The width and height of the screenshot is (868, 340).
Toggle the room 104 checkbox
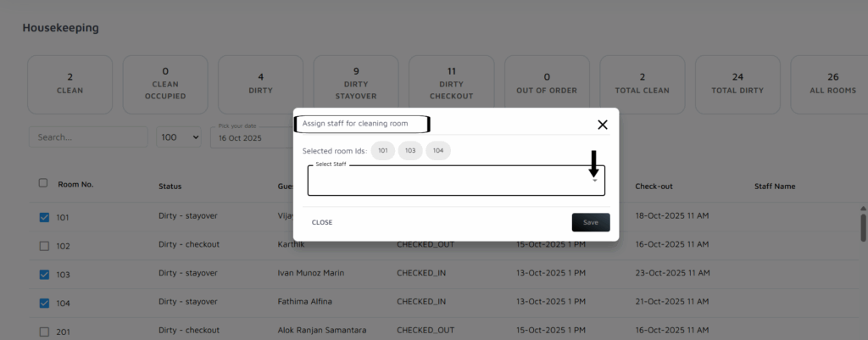(44, 303)
